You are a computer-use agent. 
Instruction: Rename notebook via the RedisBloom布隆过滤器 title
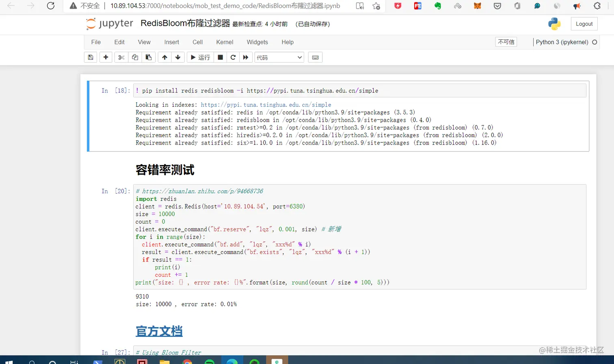[x=185, y=24]
